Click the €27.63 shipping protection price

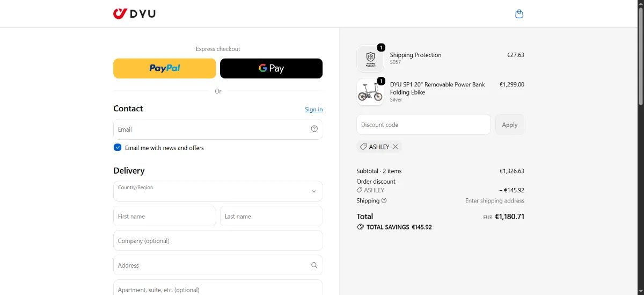pyautogui.click(x=515, y=55)
